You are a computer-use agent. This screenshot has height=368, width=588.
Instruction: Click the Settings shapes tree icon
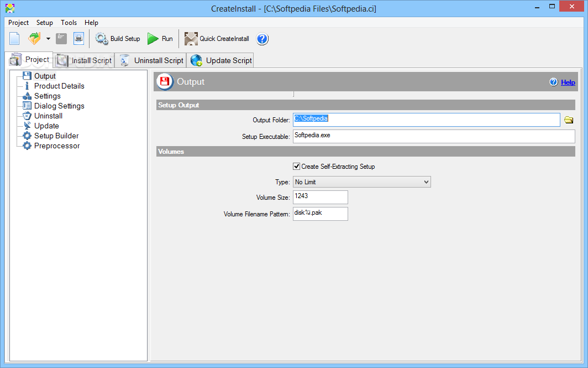tap(27, 96)
